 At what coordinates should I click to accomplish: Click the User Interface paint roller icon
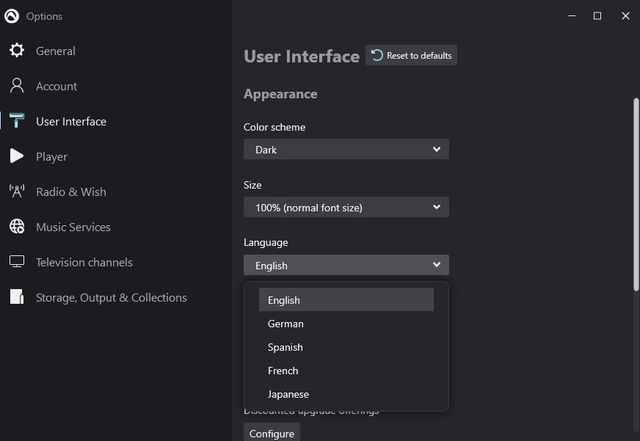point(17,121)
